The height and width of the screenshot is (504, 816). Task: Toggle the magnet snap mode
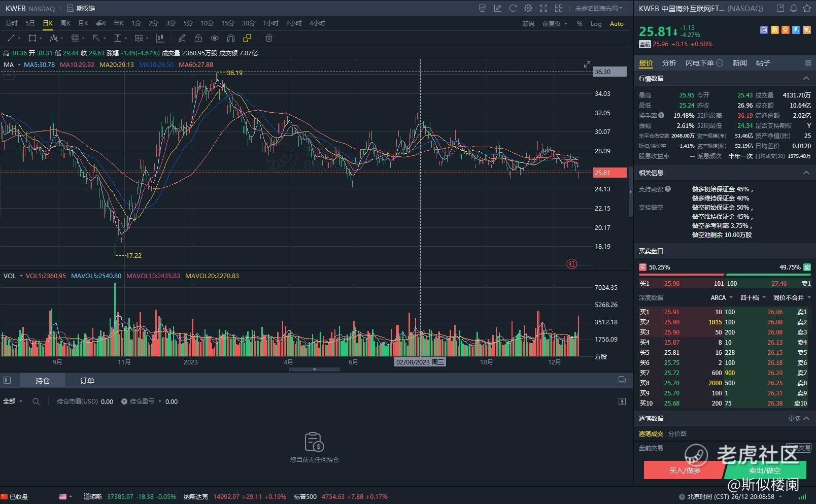point(231,38)
